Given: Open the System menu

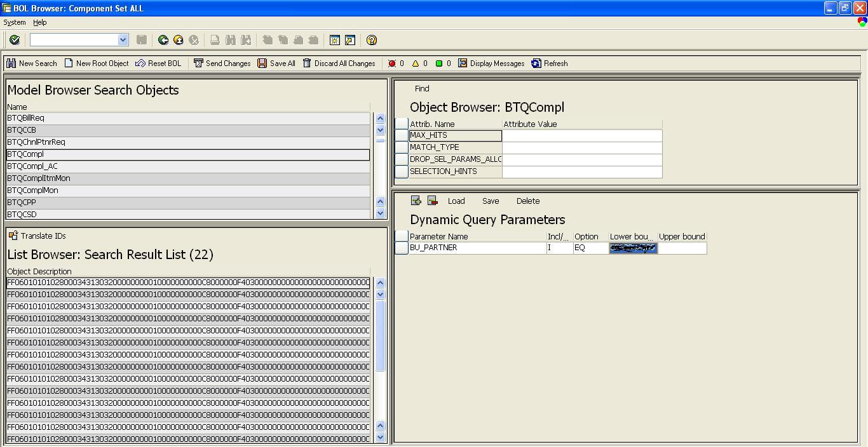Looking at the screenshot, I should point(15,22).
